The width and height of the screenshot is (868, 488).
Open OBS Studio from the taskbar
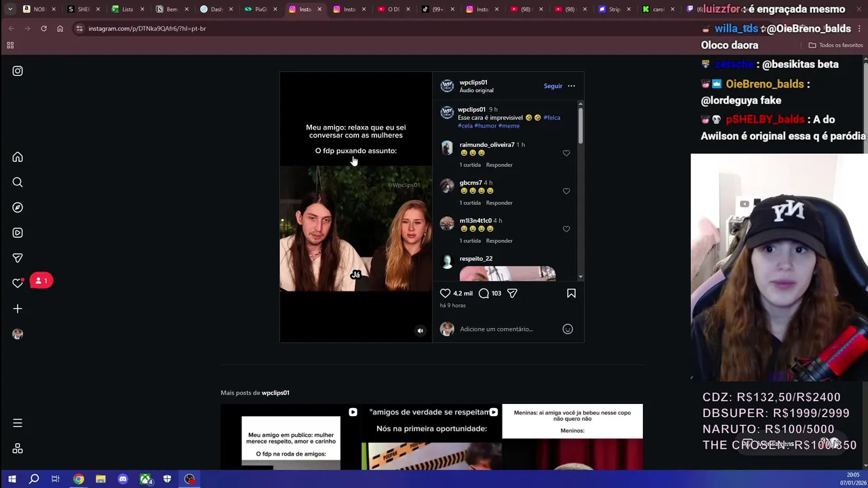[x=189, y=479]
